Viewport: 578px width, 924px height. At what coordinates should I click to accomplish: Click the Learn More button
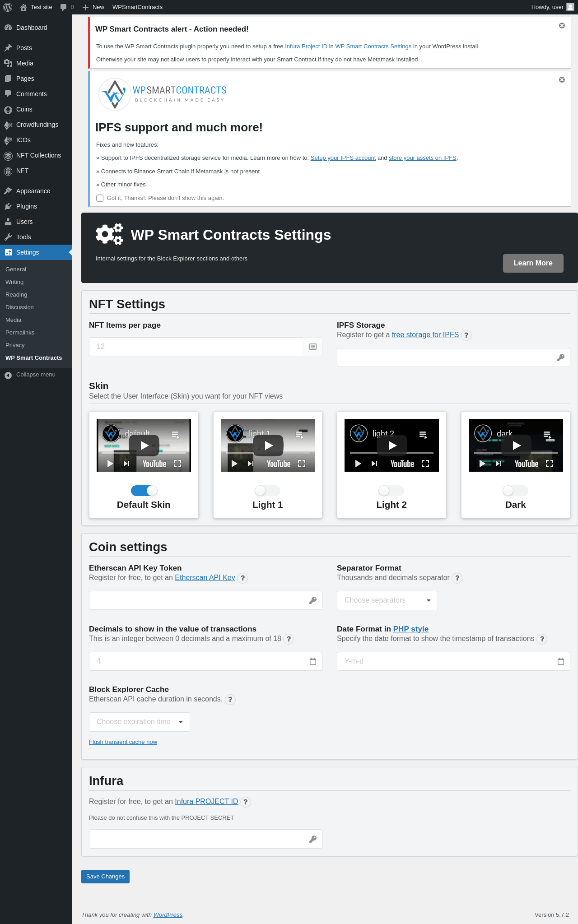(533, 263)
